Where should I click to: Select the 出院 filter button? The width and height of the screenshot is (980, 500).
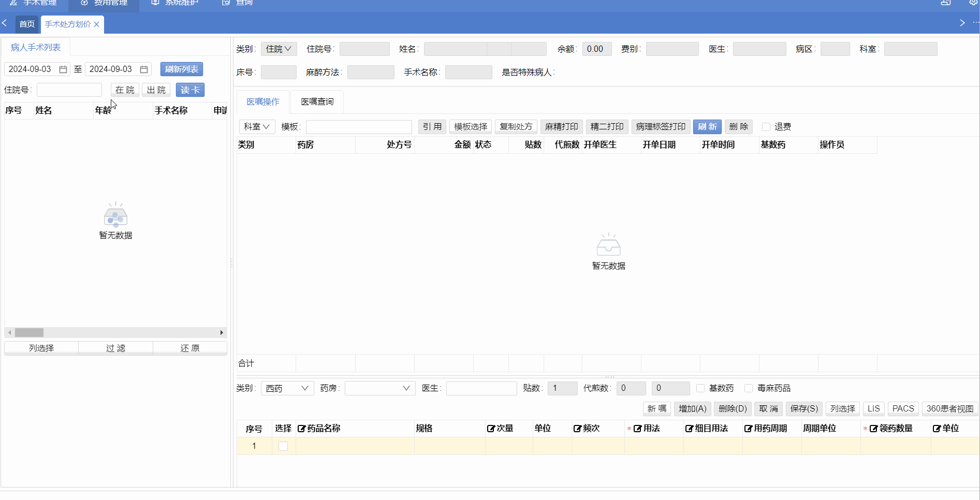coord(156,90)
